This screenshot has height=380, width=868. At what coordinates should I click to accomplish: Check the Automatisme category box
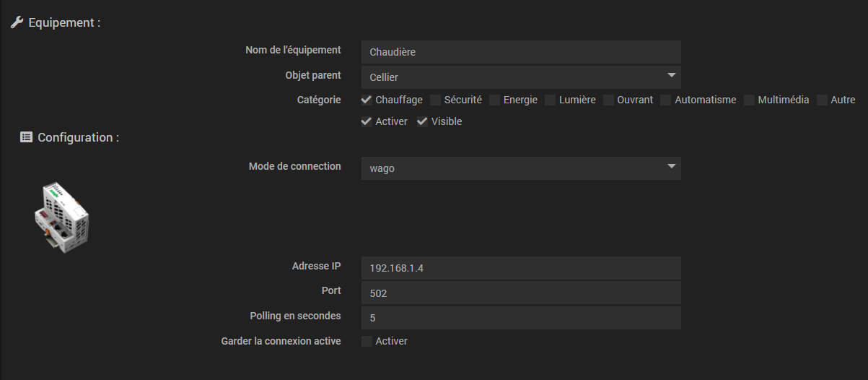click(x=665, y=100)
